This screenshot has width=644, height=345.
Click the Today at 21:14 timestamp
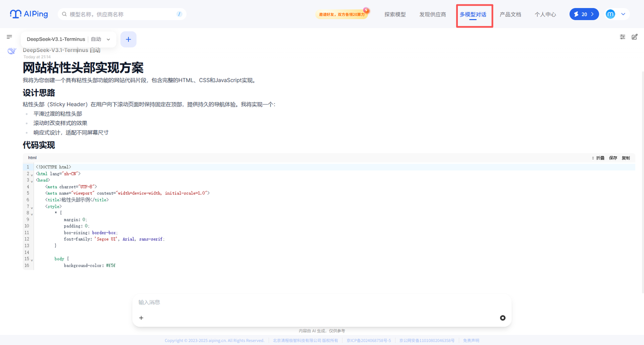[37, 57]
